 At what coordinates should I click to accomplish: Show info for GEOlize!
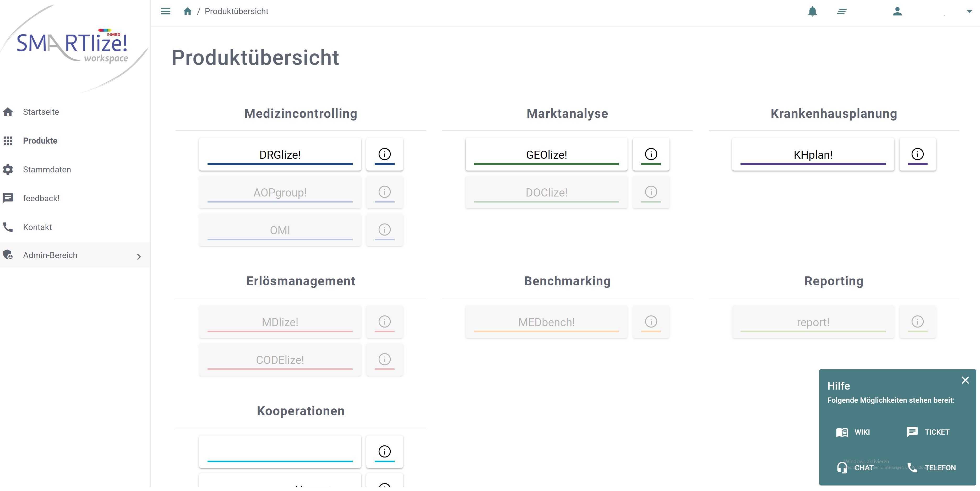pos(651,154)
